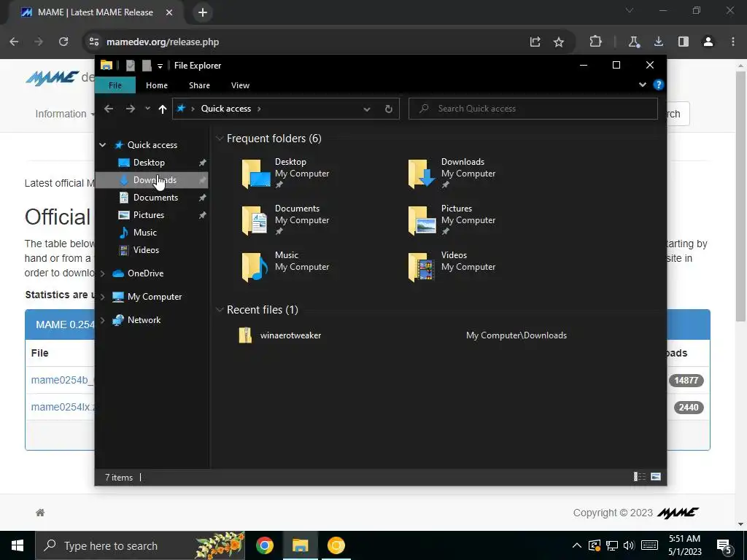Image resolution: width=747 pixels, height=560 pixels.
Task: Select Music in navigation pane
Action: click(x=145, y=233)
